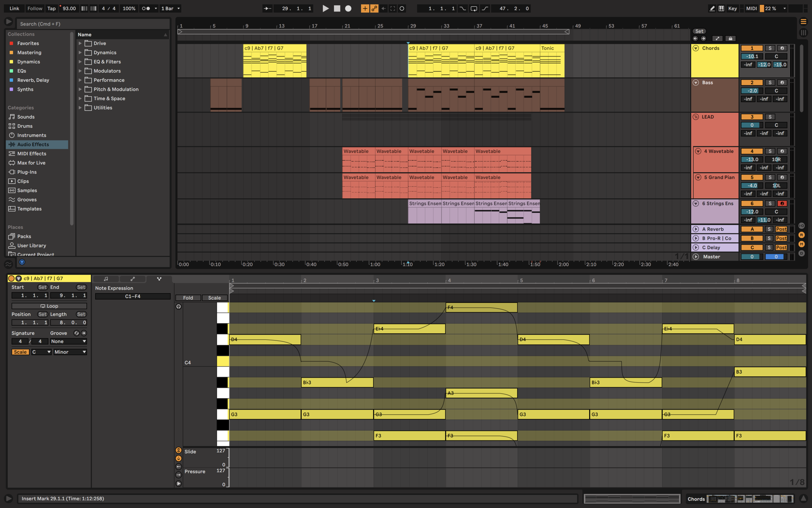Switch to the Note Expression tab
The width and height of the screenshot is (812, 508).
tap(159, 279)
